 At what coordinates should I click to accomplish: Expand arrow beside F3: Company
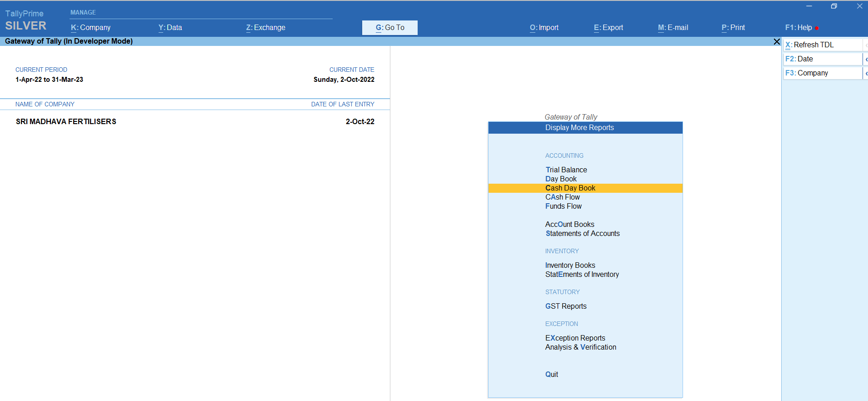click(866, 73)
